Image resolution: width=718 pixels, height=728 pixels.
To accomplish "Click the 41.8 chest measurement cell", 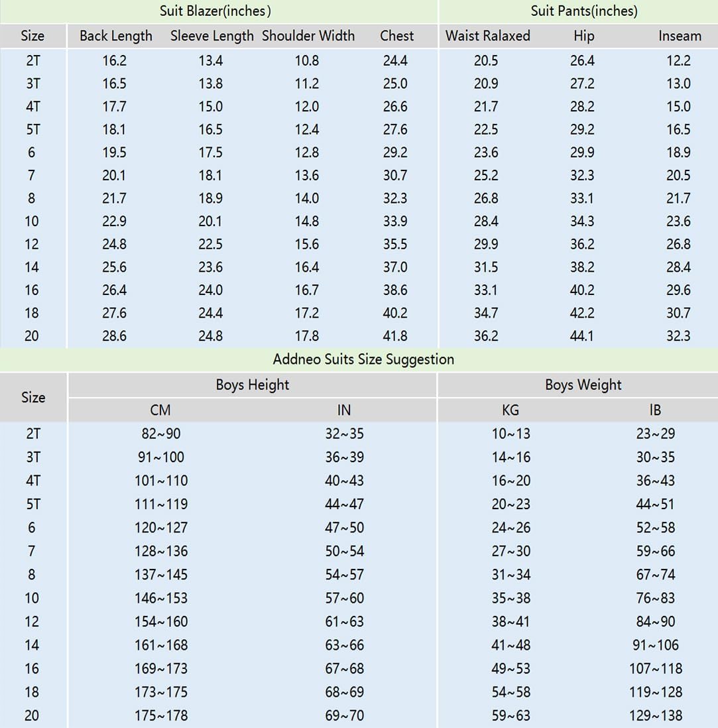I will point(395,335).
